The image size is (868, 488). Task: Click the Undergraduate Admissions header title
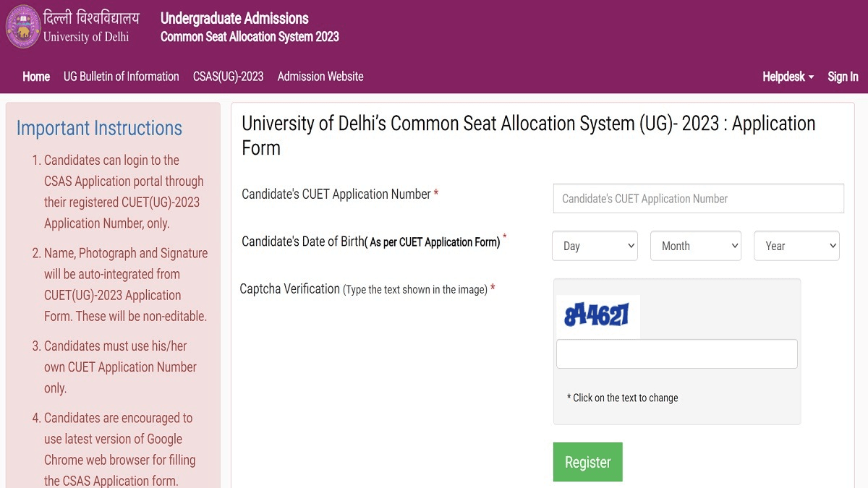[234, 19]
